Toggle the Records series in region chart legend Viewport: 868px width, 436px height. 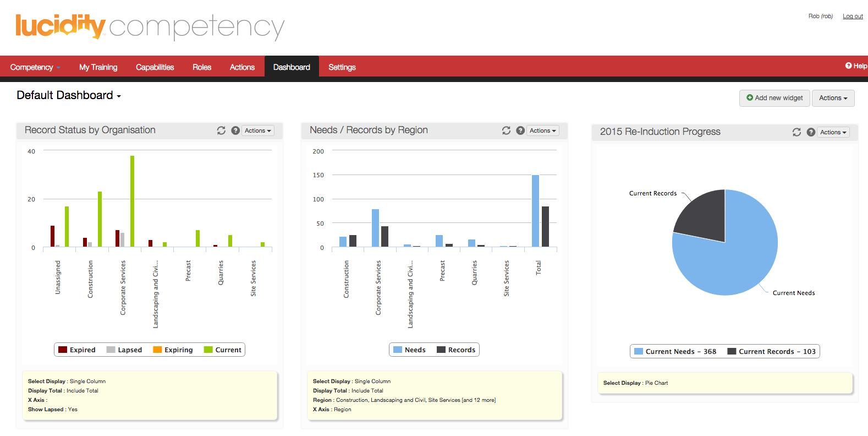[x=456, y=350]
